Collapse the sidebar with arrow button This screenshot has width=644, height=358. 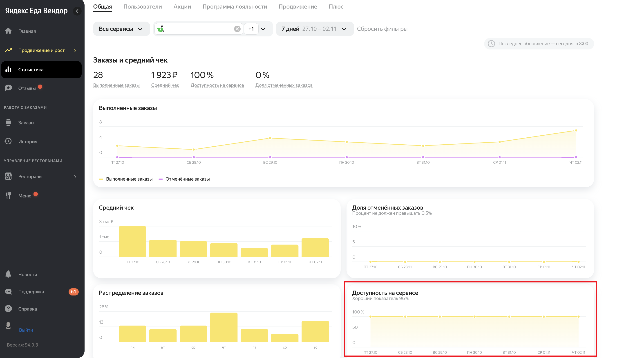tap(77, 11)
